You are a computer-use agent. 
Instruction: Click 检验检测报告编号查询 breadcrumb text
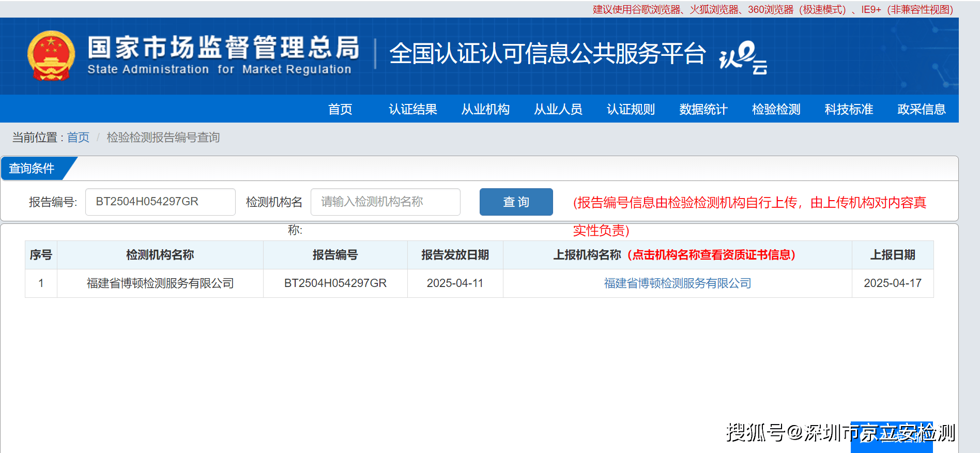[x=163, y=138]
